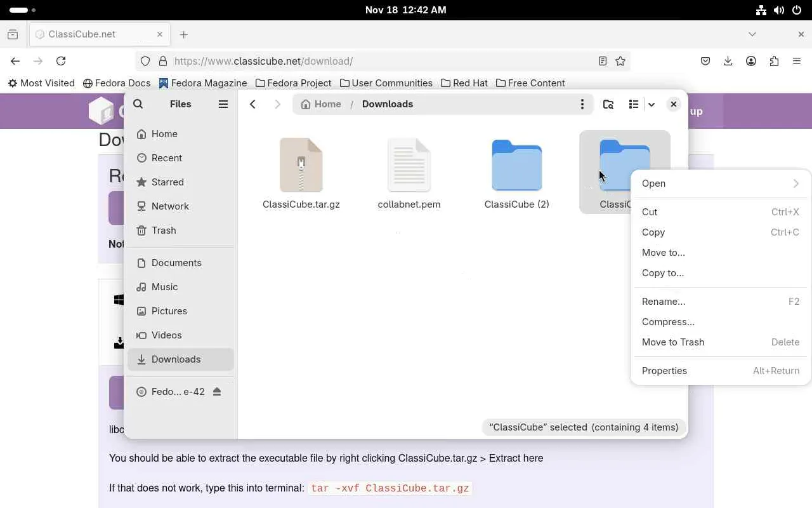Open the Firefox account icon
The image size is (812, 508).
point(751,61)
